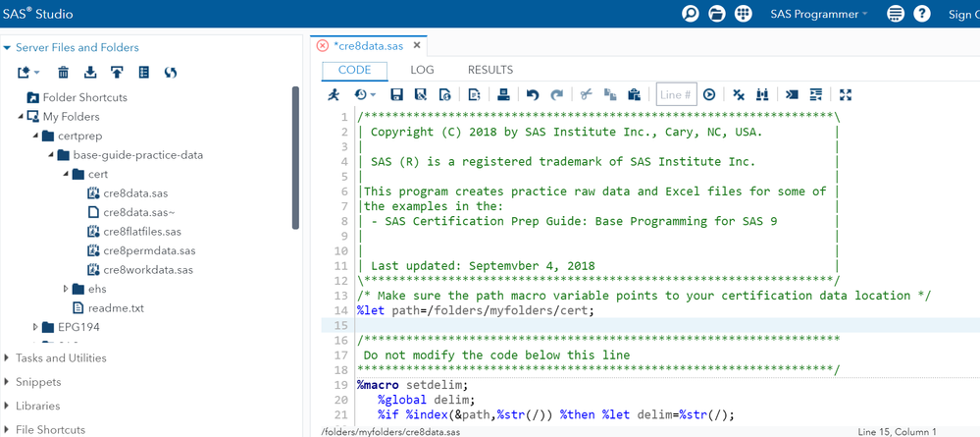Screen dimensions: 980x437
Task: Click the Save As icon
Action: 421,94
